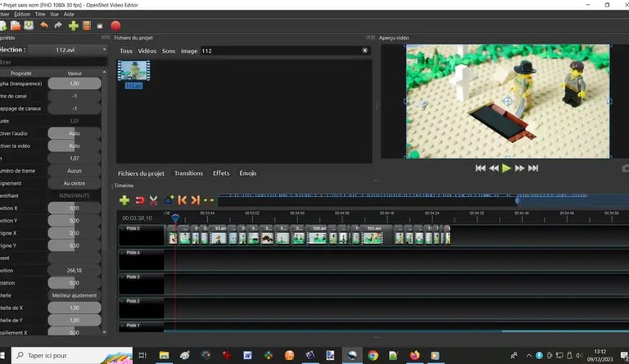Expand the Piste 4 track menu arrow
Viewport: 629px width, 364px height.
[122, 253]
